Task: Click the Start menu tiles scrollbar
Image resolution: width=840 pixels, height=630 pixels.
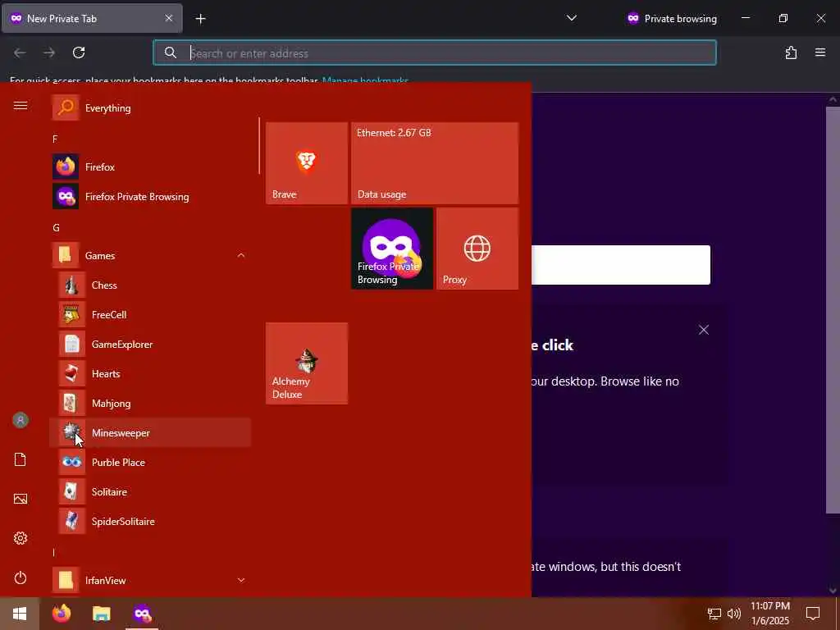Action: pyautogui.click(x=259, y=146)
